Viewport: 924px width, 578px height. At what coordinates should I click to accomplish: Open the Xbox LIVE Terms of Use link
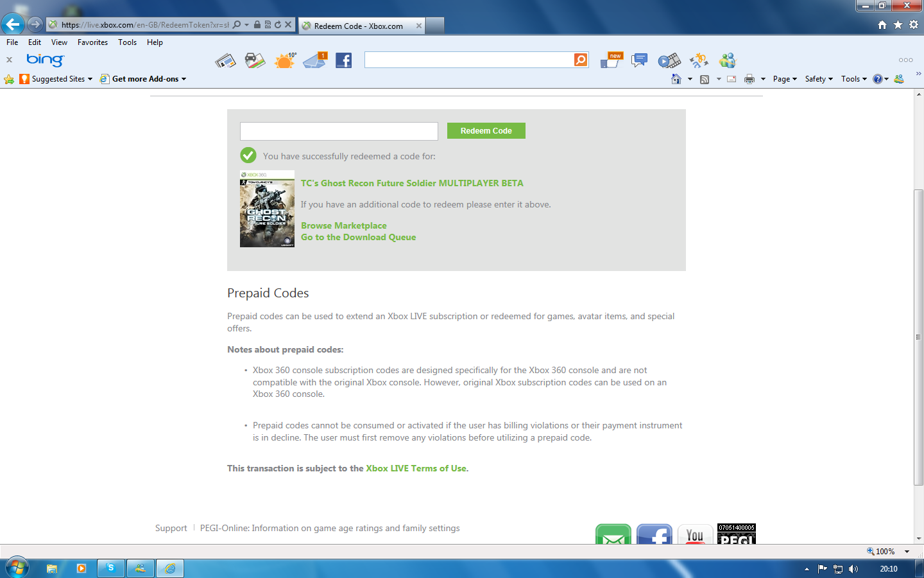[416, 468]
